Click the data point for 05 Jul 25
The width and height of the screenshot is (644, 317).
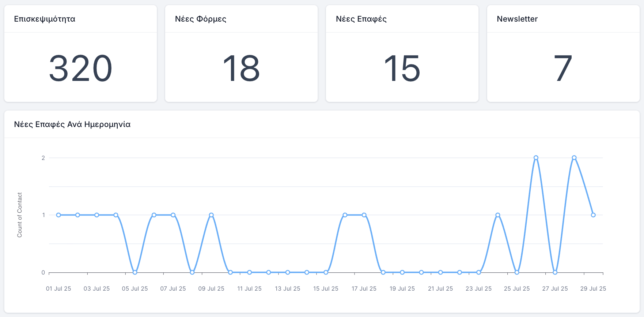pos(135,272)
